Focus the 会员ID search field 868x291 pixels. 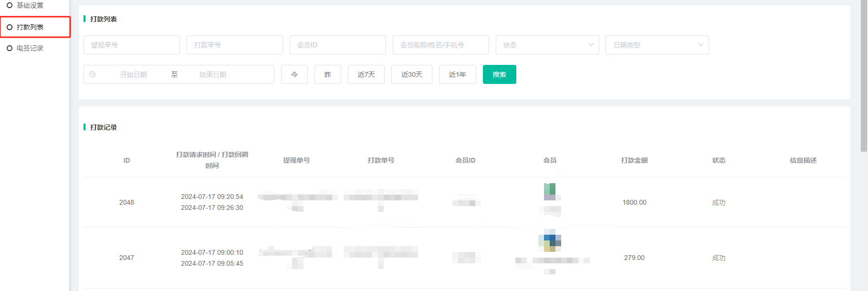pos(338,45)
